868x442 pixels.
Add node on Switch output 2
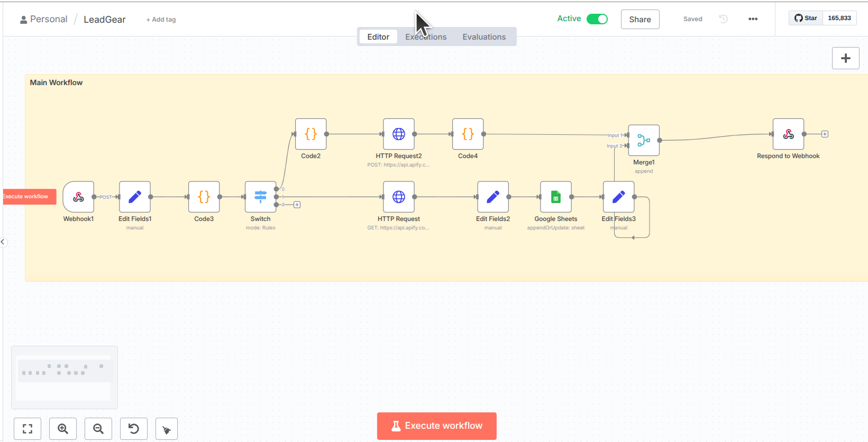pyautogui.click(x=297, y=205)
